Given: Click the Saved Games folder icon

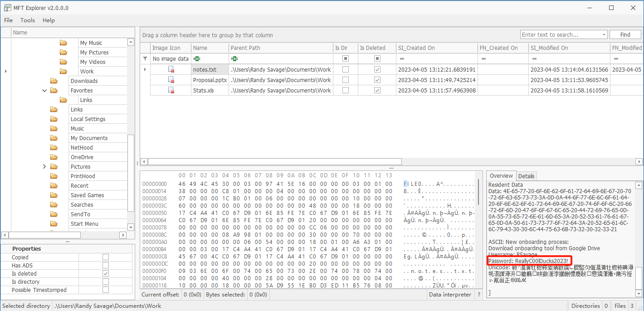Looking at the screenshot, I should coord(54,195).
